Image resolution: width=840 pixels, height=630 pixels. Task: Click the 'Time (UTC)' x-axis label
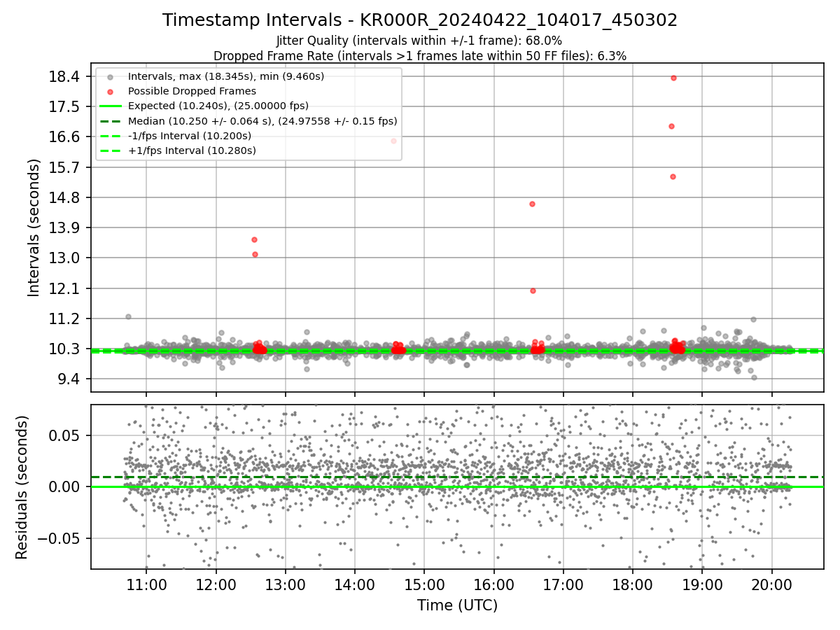point(457,605)
